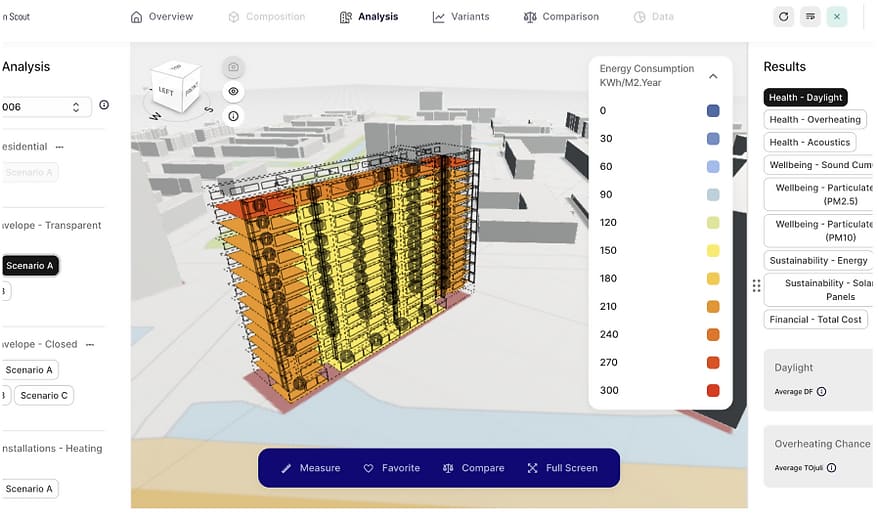Viewport: 878px width, 514px height.
Task: Toggle the eye visibility icon in viewport
Action: point(233,91)
